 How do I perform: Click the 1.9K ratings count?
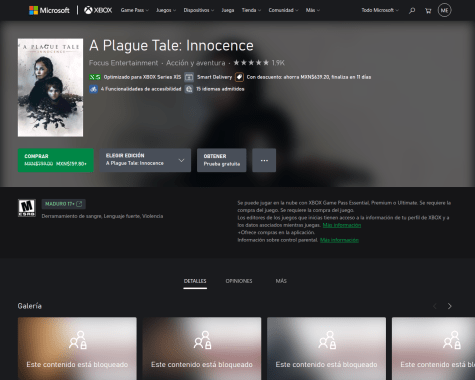tap(278, 63)
